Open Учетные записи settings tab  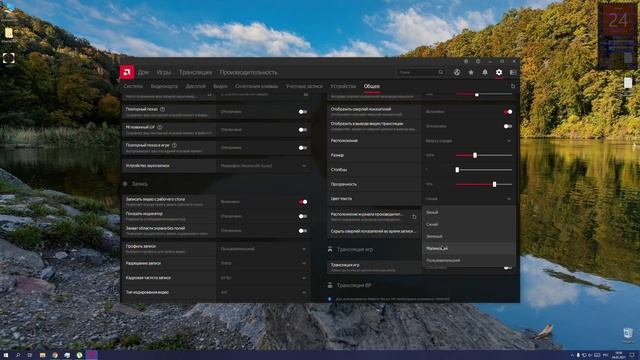pyautogui.click(x=304, y=86)
